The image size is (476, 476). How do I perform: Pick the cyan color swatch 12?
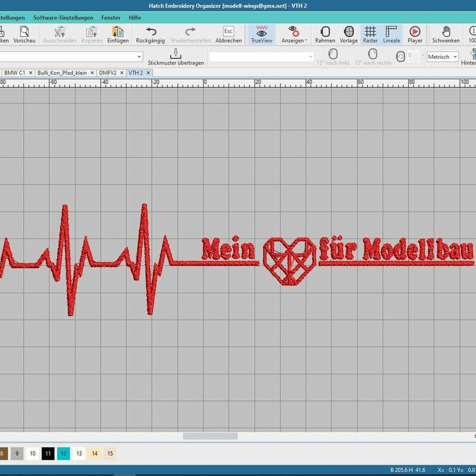click(64, 453)
